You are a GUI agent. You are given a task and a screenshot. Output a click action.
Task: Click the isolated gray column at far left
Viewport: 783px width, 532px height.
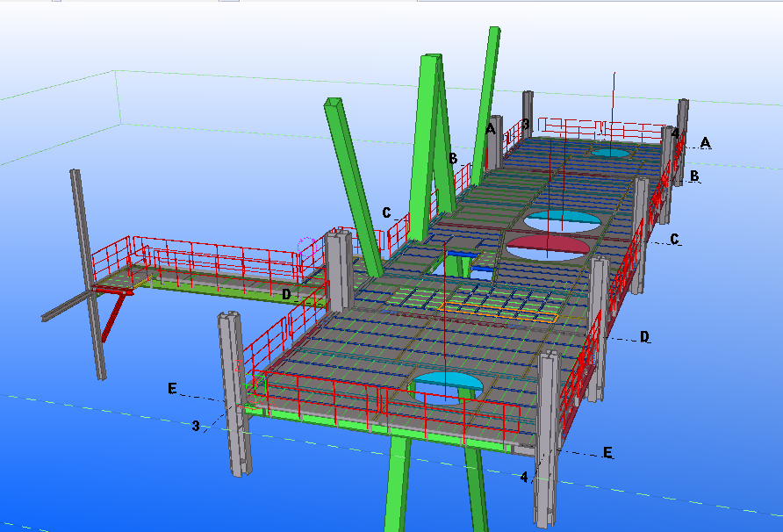tap(88, 272)
